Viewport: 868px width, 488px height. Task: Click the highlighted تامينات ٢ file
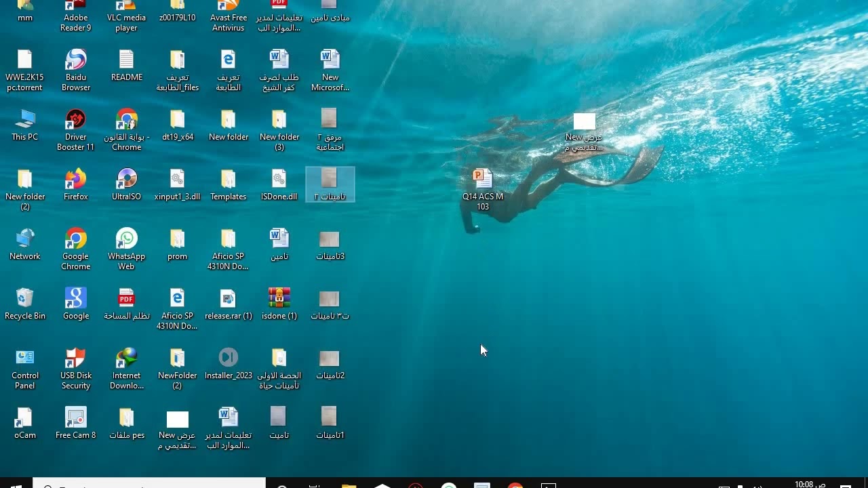(x=330, y=184)
